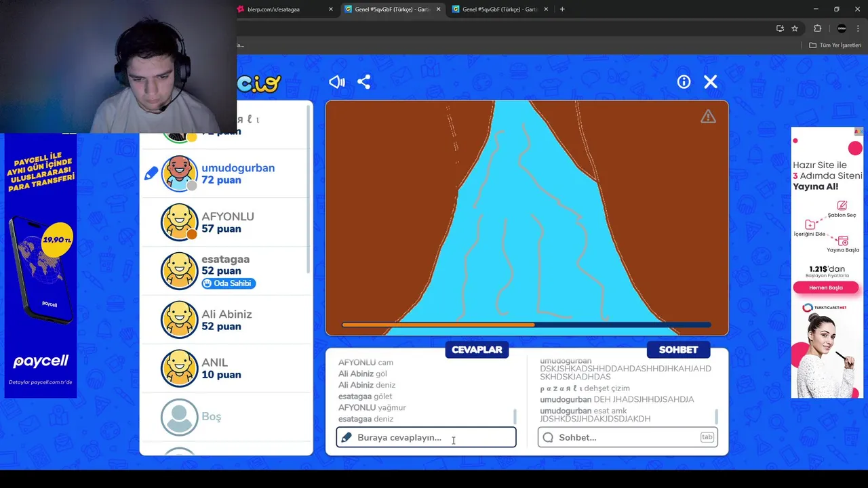
Task: Click the pencil drawer icon beside umudogurban
Action: (151, 174)
